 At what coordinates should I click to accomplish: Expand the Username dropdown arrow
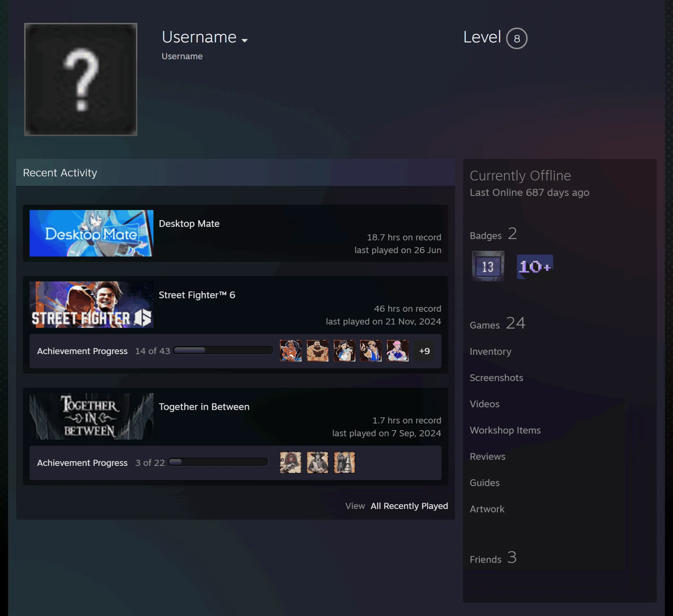pos(245,40)
